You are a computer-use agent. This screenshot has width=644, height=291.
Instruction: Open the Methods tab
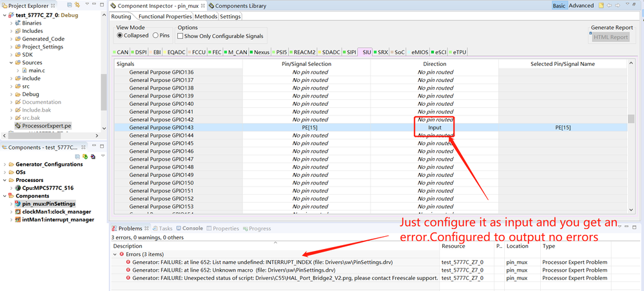tap(206, 16)
